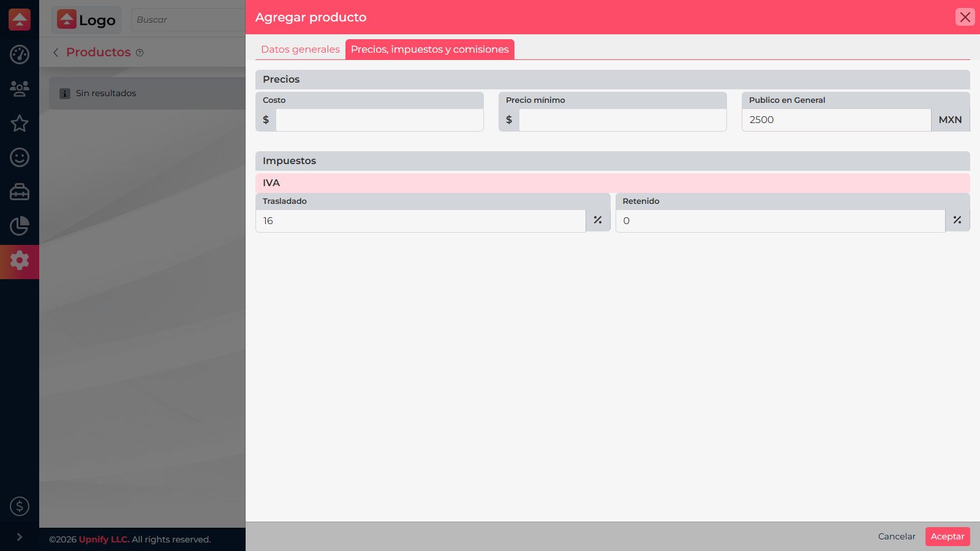Select Precios, impuestos y comisiones tab
The width and height of the screenshot is (980, 551).
pyautogui.click(x=430, y=50)
